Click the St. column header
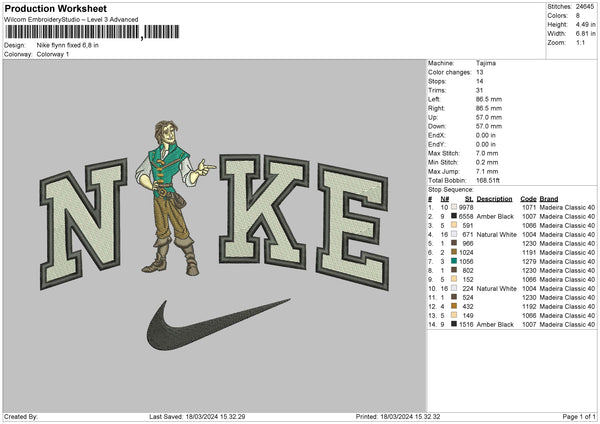Screen dimensions: 600x424 468,198
